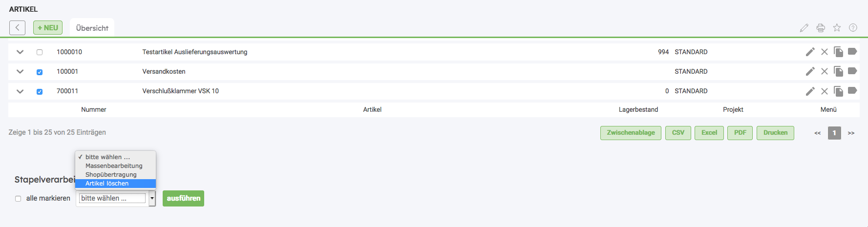Screen dimensions: 868x227
Task: Edit article 1000010 with its pencil icon
Action: (810, 52)
